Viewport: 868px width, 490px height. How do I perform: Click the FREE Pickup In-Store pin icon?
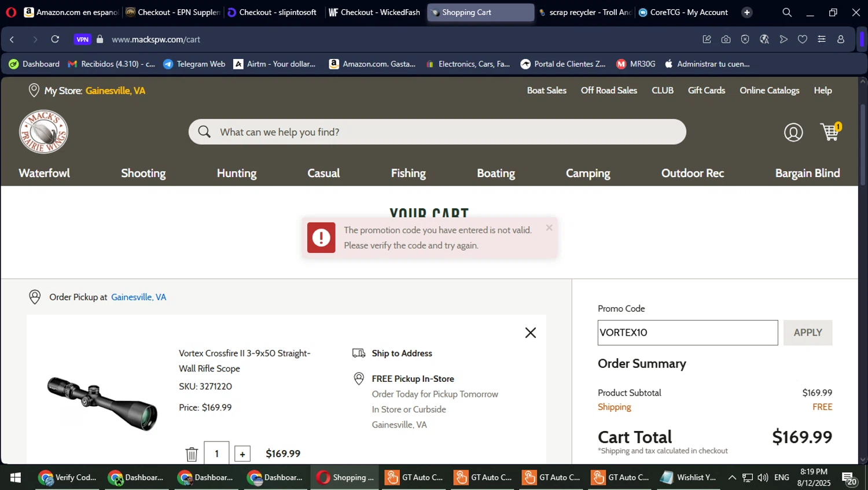point(359,379)
